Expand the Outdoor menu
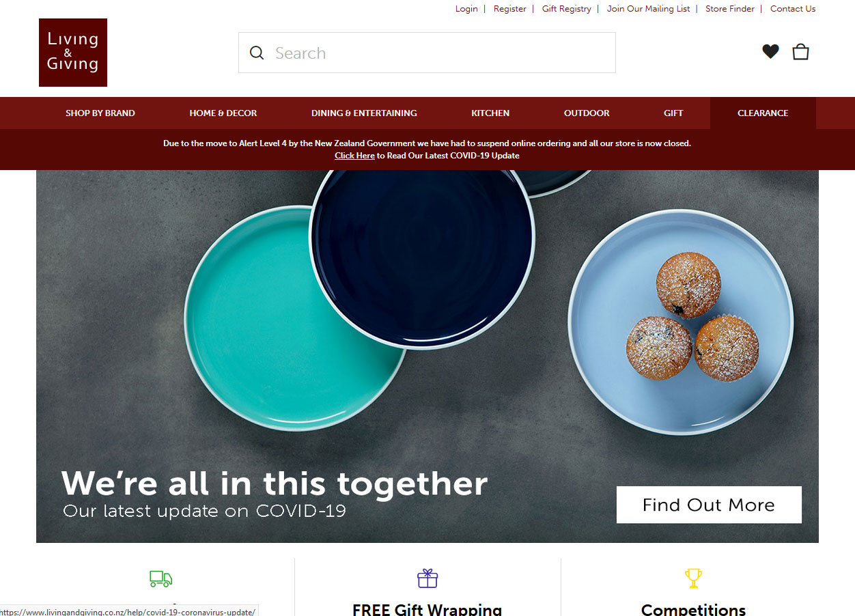 tap(587, 113)
